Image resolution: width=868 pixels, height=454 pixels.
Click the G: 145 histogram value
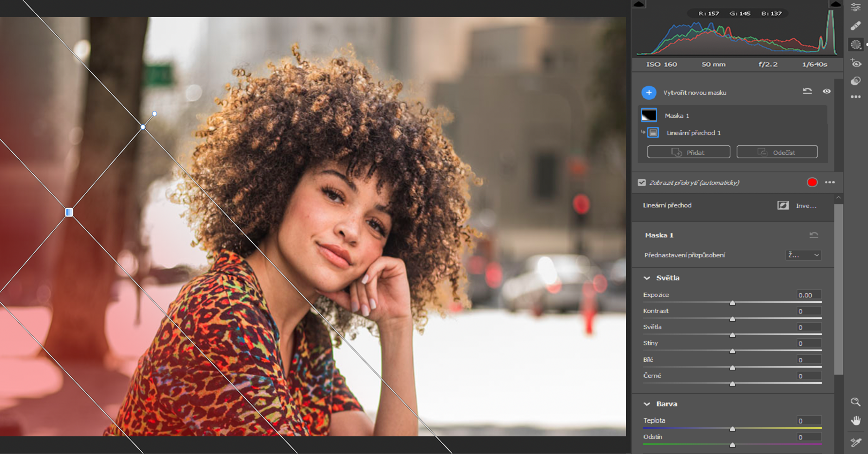[x=740, y=13]
